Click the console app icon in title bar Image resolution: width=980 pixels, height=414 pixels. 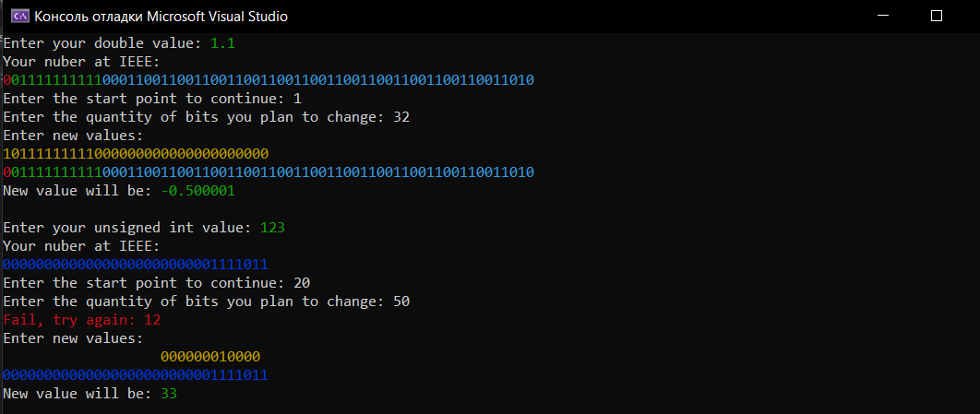pos(18,17)
